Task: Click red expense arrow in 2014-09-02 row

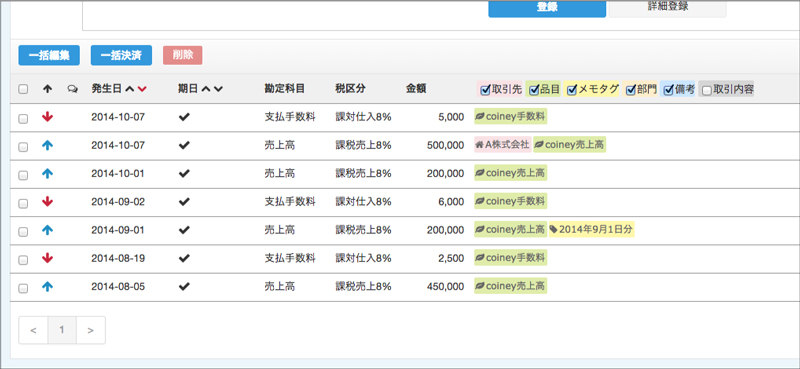Action: (x=47, y=202)
